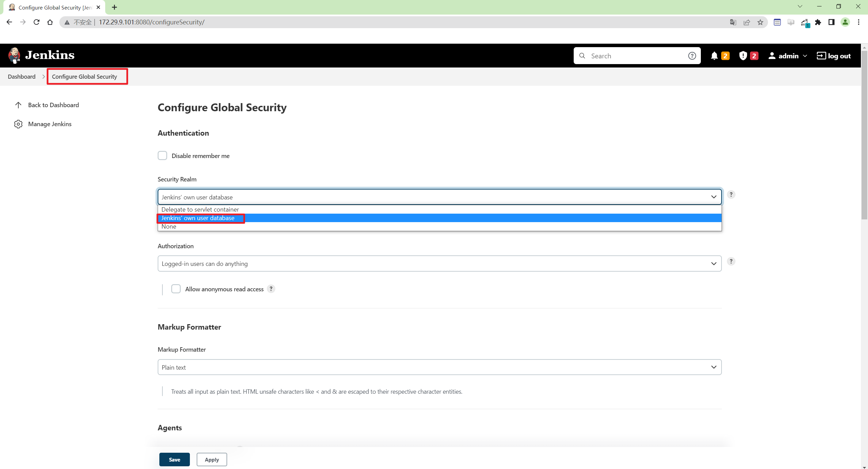Select Delegate to servlet container option
Image resolution: width=868 pixels, height=469 pixels.
(x=439, y=210)
